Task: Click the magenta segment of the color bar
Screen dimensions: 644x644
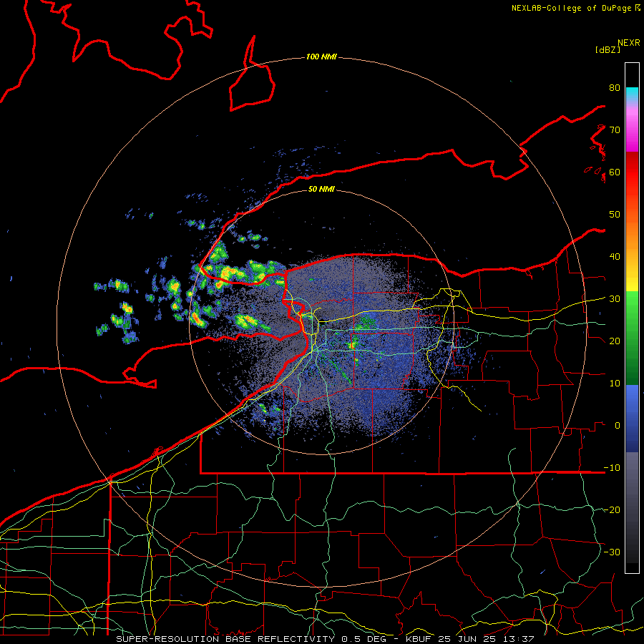Action: (x=632, y=130)
